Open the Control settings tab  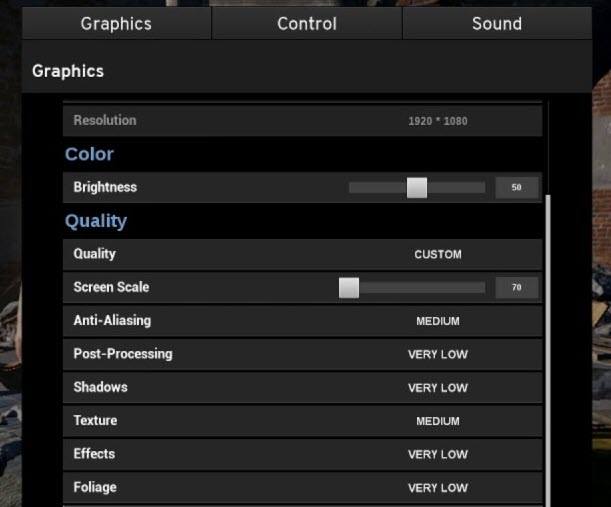point(307,23)
